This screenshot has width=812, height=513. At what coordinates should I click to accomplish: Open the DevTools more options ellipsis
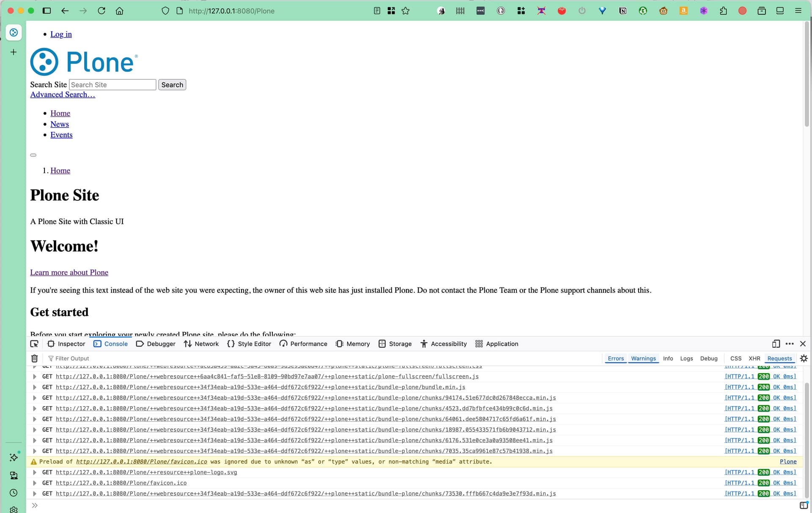coord(790,344)
